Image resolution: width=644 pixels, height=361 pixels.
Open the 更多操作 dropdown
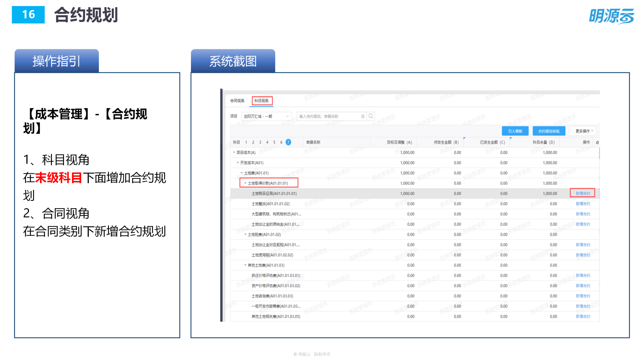583,131
